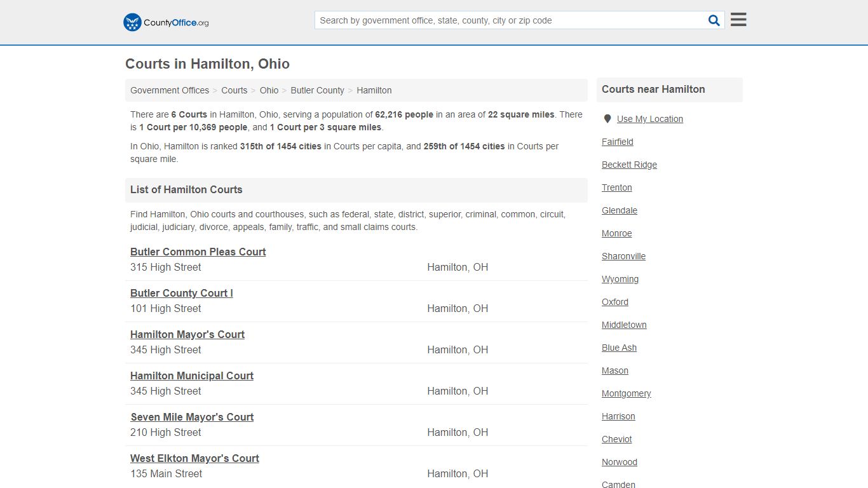This screenshot has width=868, height=488.
Task: View courts near Harrison
Action: pos(618,416)
